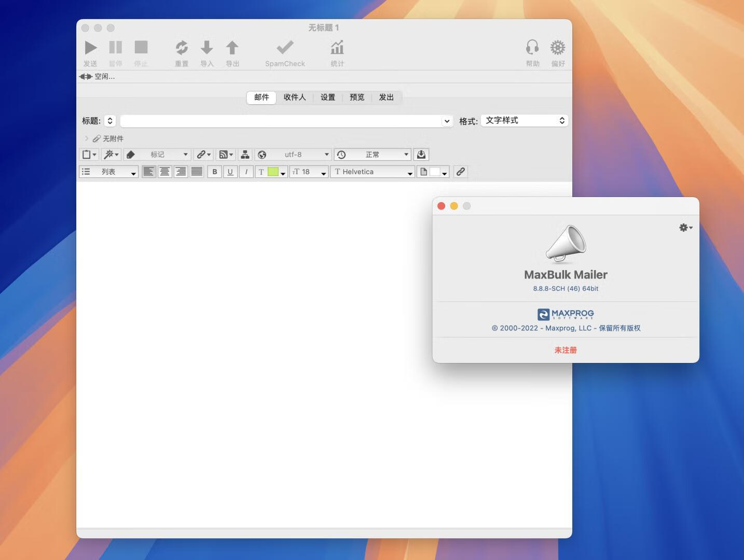Switch to the 收件人 tab
Screen dimensions: 744x560
[295, 97]
